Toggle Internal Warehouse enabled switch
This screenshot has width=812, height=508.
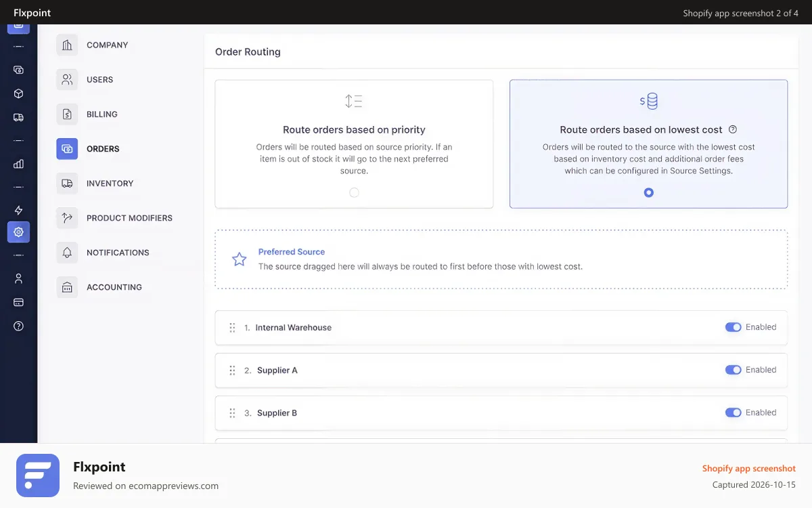[x=734, y=327]
